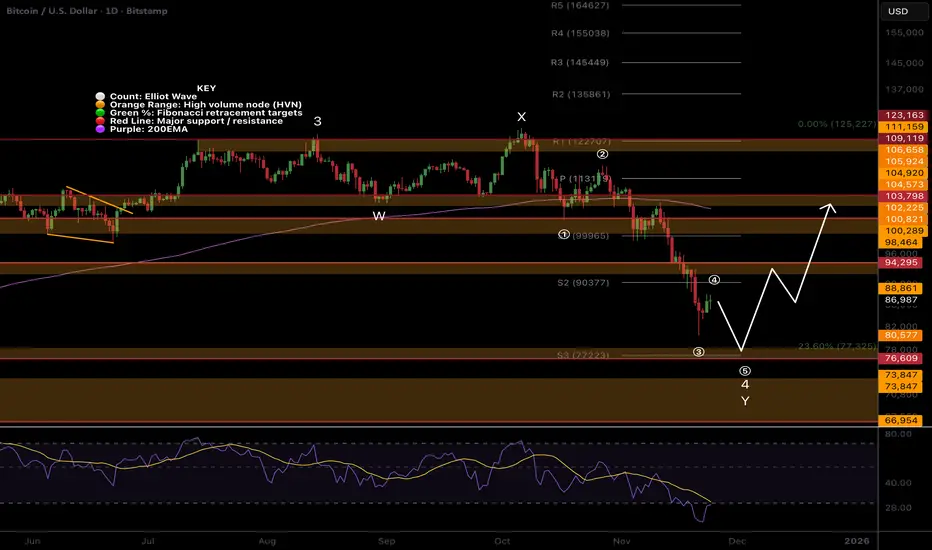Image resolution: width=932 pixels, height=550 pixels.
Task: Click the red 94,295 price tag
Action: [x=901, y=262]
